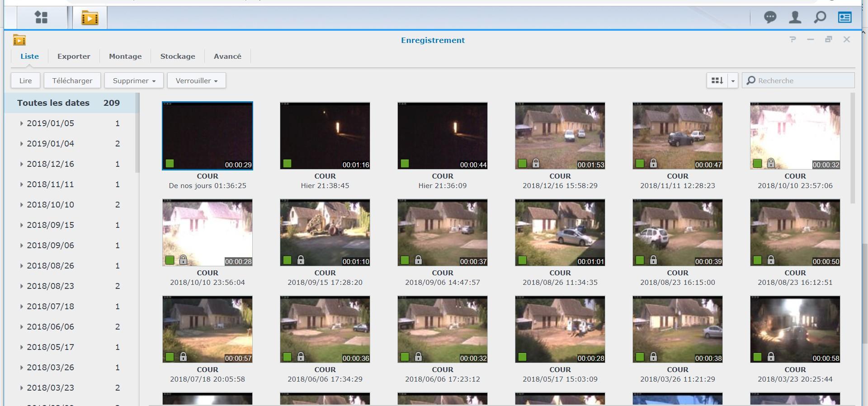Click the lock icon on the 2018/03/23 20:25:44 recording
The width and height of the screenshot is (868, 406).
click(771, 357)
